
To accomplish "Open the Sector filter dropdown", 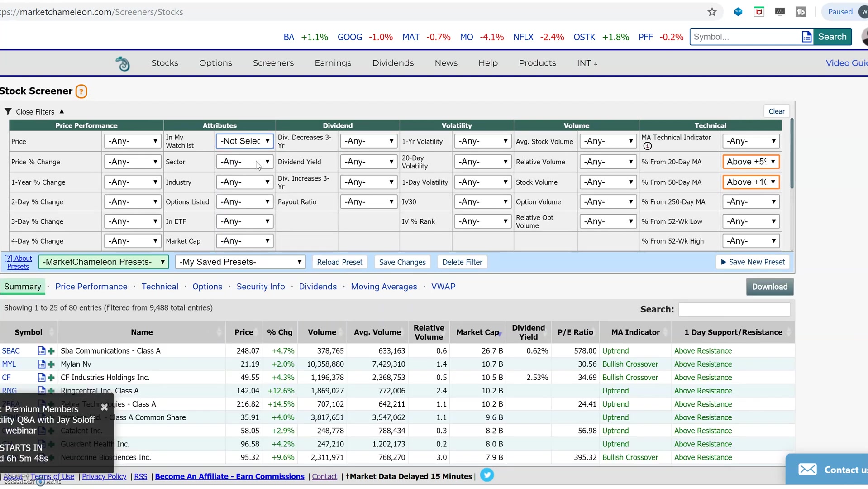I will (x=244, y=162).
